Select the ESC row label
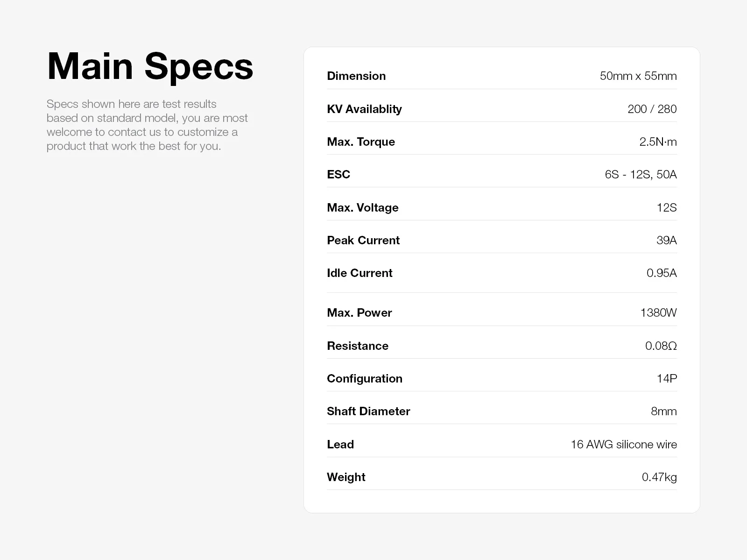This screenshot has width=747, height=560. [338, 174]
